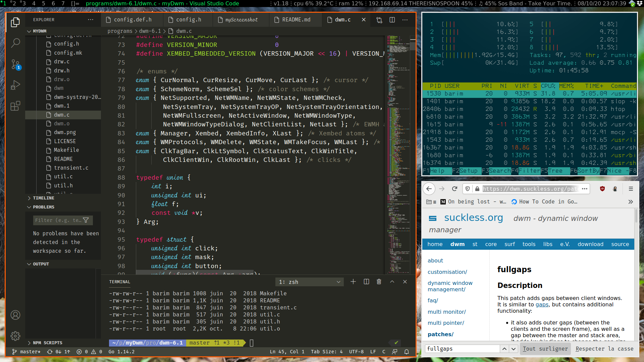Open the '1: zsh' terminal dropdown
This screenshot has width=644, height=362.
click(309, 282)
